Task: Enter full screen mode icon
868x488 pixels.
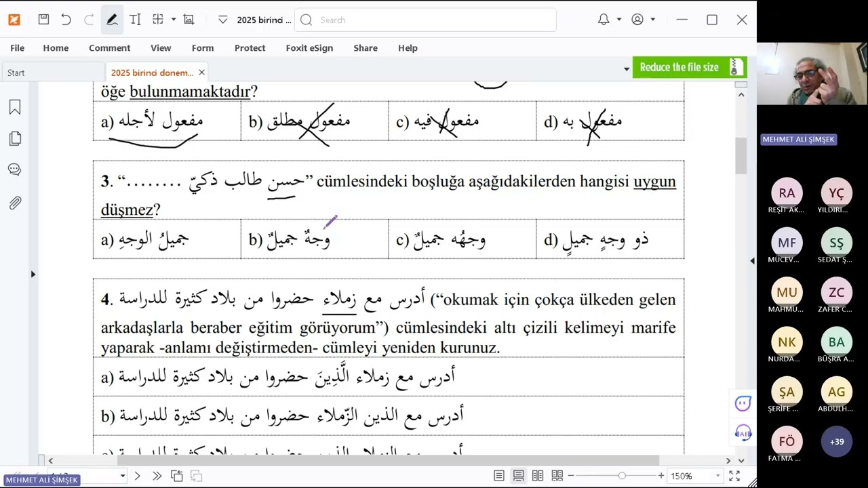Action: click(x=734, y=476)
